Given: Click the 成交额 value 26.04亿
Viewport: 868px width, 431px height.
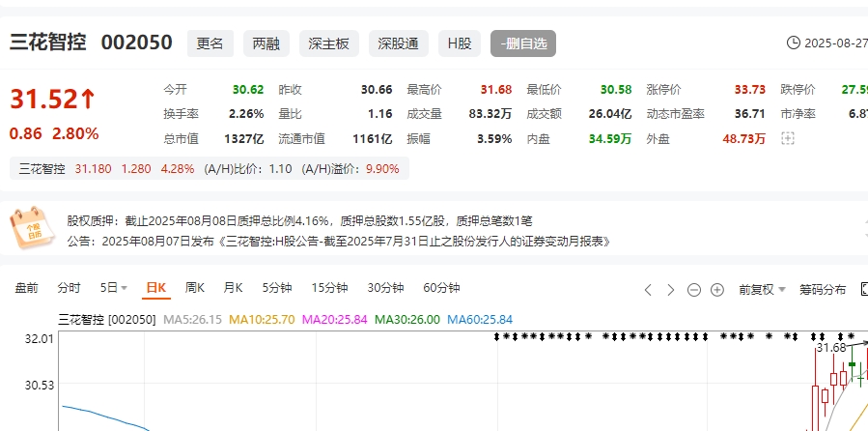Looking at the screenshot, I should pos(610,114).
